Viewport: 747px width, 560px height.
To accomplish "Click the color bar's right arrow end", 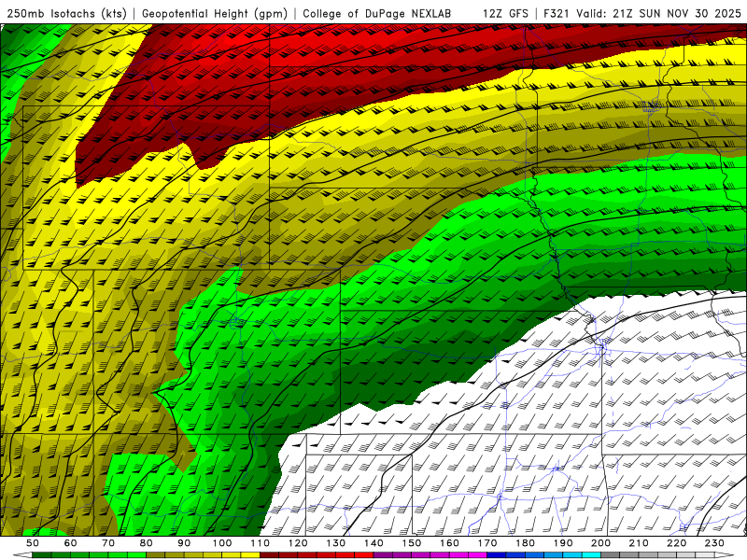I will [725, 555].
